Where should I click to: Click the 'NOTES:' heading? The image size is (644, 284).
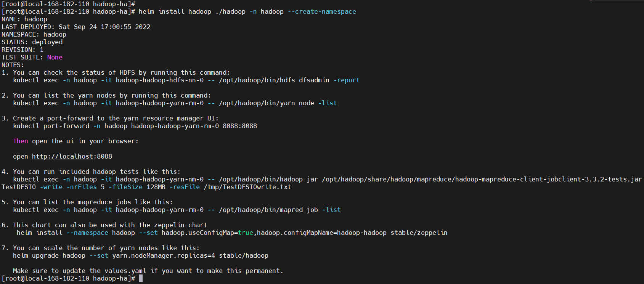(13, 65)
